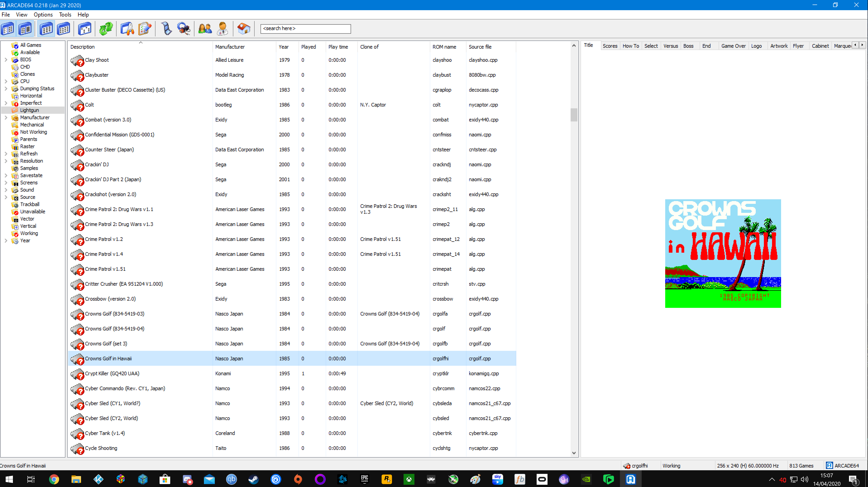The image size is (868, 487).
Task: Click the home house toolbar icon
Action: click(x=244, y=29)
